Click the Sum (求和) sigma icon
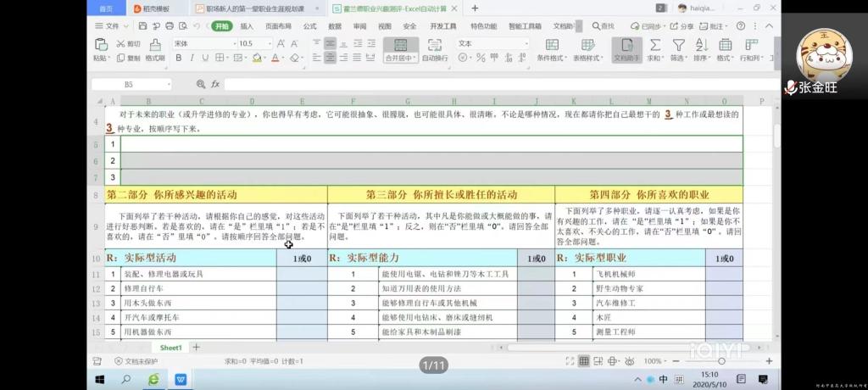This screenshot has width=868, height=390. point(654,47)
